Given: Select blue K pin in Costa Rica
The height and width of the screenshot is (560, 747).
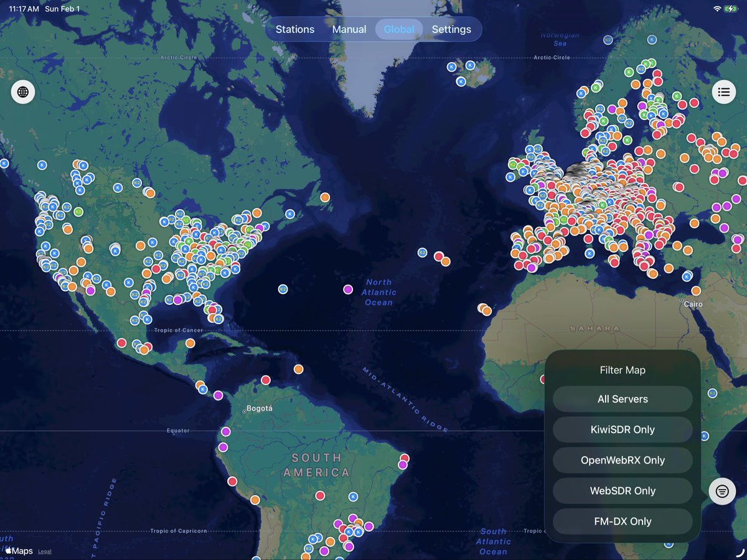Looking at the screenshot, I should click(203, 390).
